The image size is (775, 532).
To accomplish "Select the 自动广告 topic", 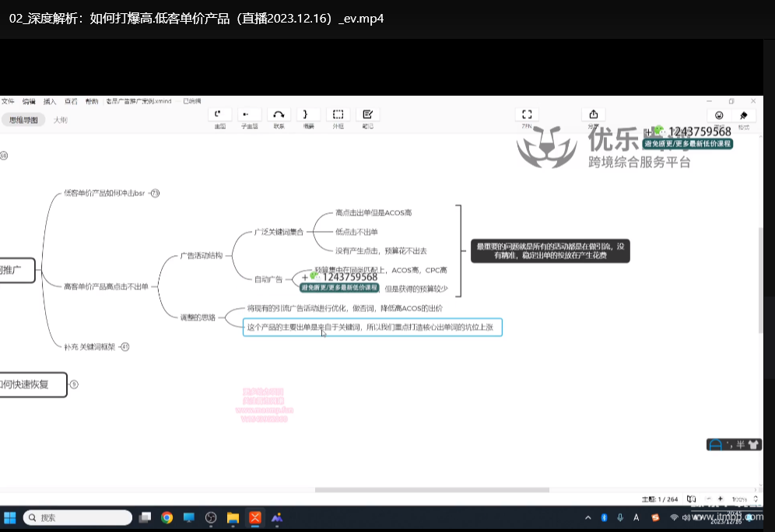I will point(268,279).
